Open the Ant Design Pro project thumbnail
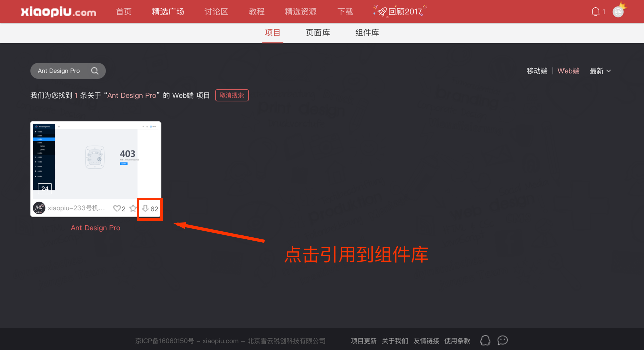Image resolution: width=644 pixels, height=350 pixels. 96,160
